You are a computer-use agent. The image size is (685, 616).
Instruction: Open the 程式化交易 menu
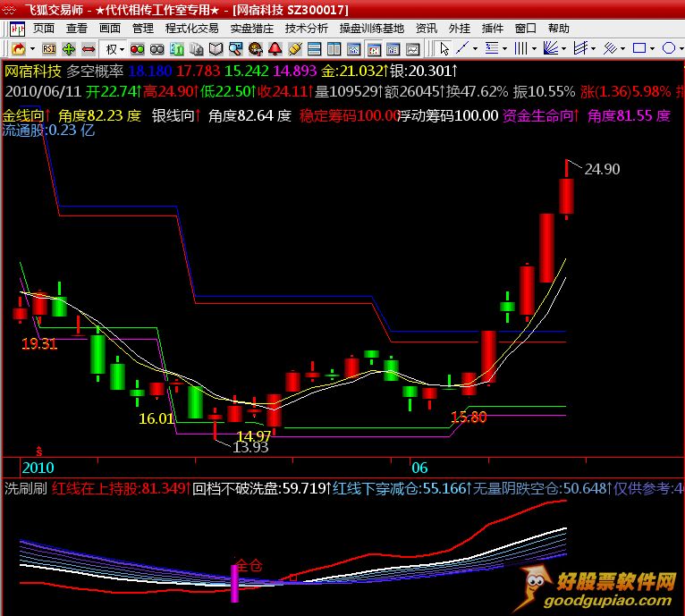point(191,29)
